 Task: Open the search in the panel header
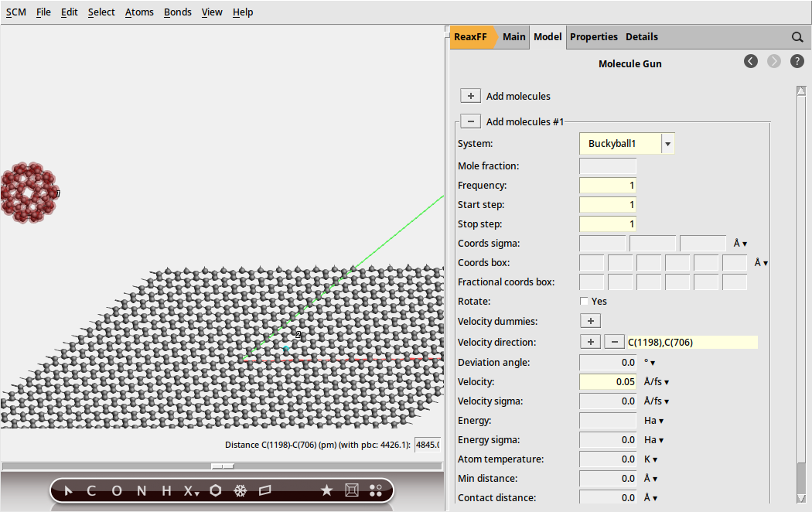click(797, 36)
